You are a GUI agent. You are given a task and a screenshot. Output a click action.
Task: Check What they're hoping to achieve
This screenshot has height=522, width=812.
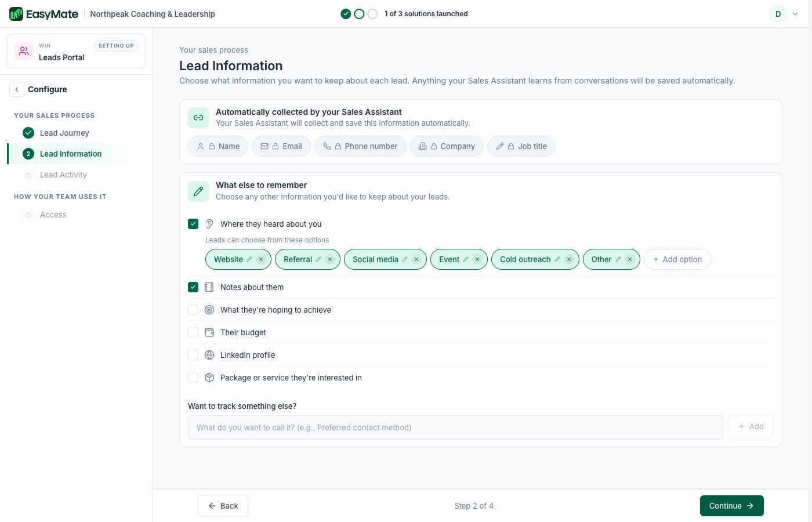193,310
